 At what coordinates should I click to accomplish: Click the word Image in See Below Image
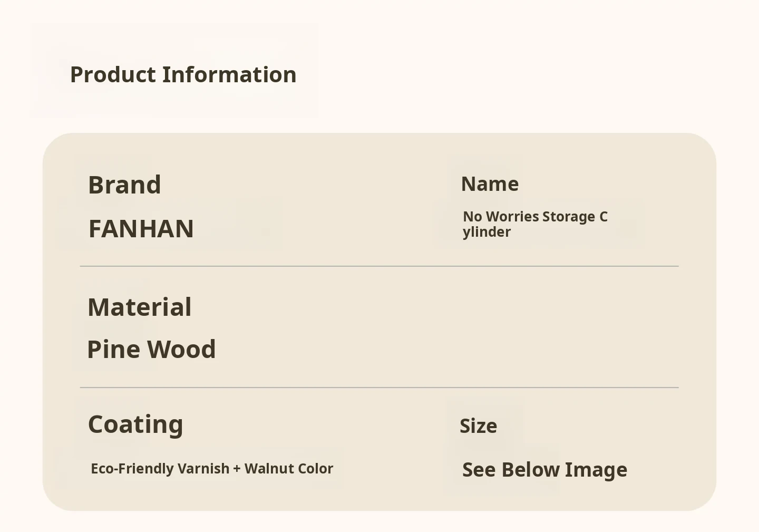point(596,470)
